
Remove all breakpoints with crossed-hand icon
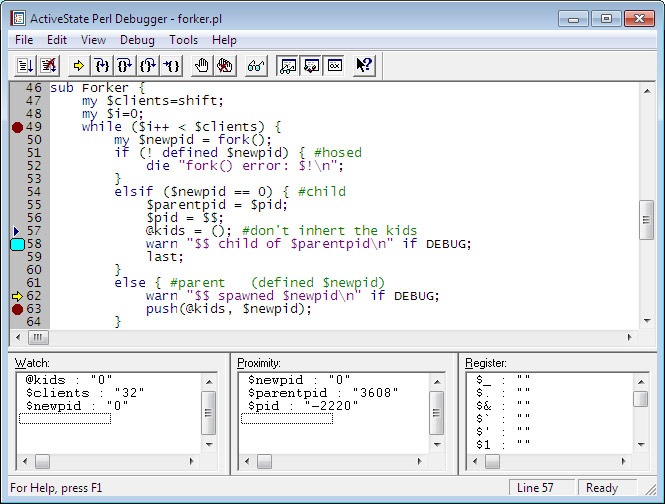click(225, 66)
